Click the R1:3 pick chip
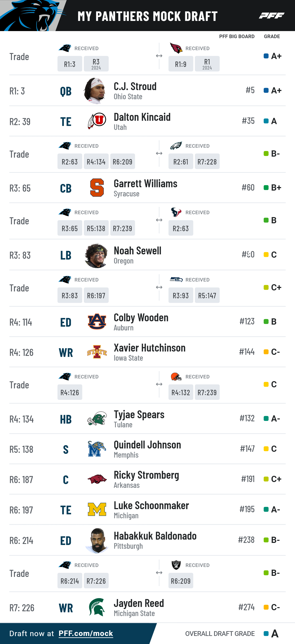The height and width of the screenshot is (644, 295). (x=70, y=64)
